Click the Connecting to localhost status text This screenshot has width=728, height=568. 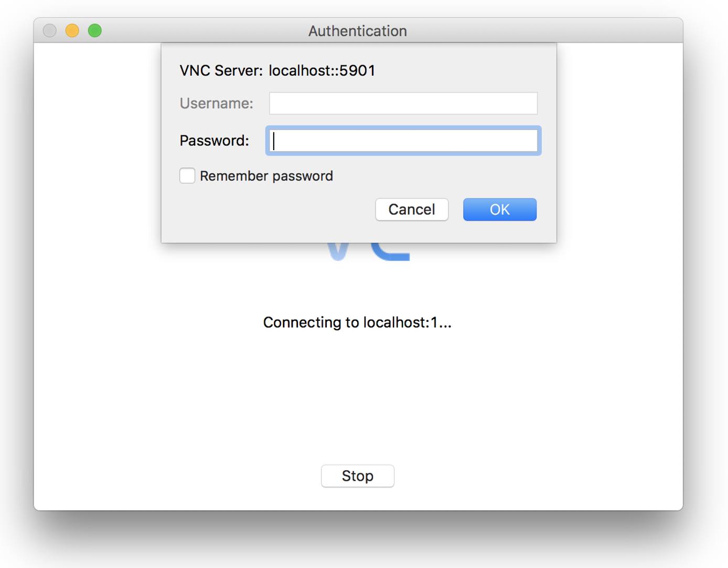click(357, 322)
